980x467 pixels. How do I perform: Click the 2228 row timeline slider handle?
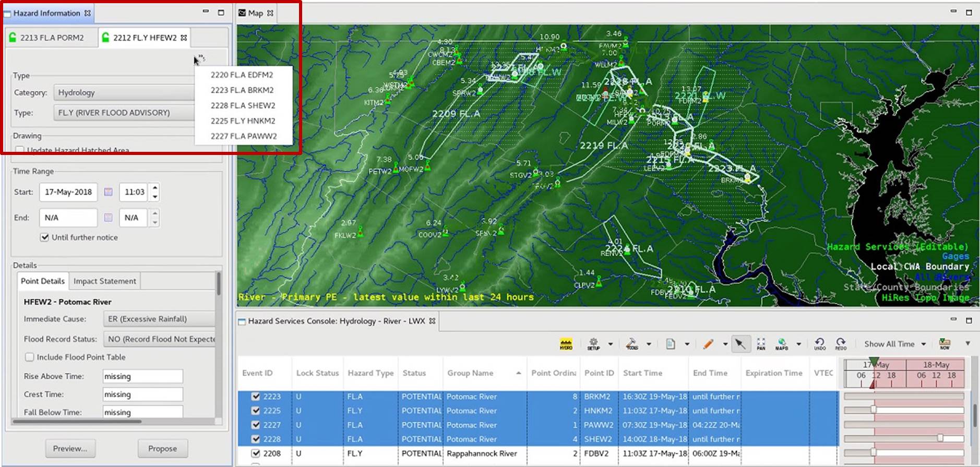(x=940, y=438)
